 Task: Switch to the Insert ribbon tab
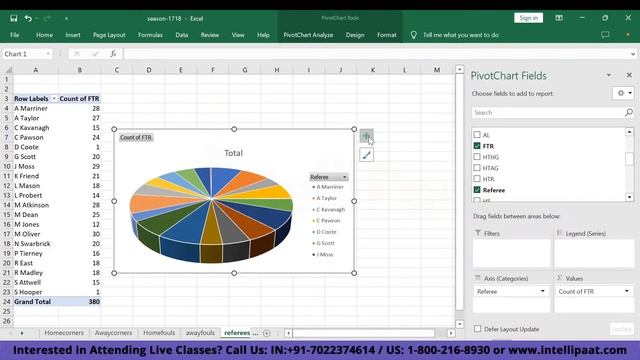[x=73, y=35]
